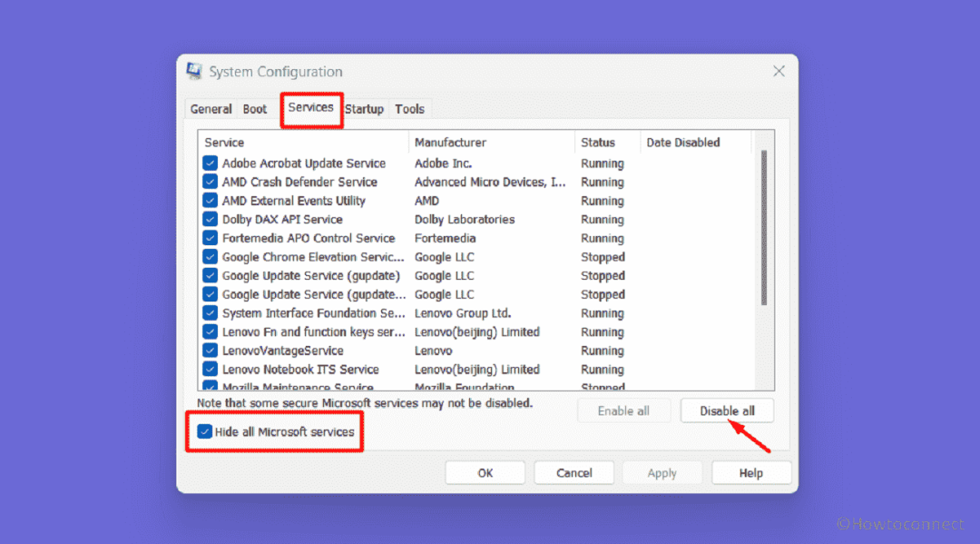Uncheck Adobe Acrobat Update Service
Viewport: 980px width, 544px height.
(x=210, y=163)
